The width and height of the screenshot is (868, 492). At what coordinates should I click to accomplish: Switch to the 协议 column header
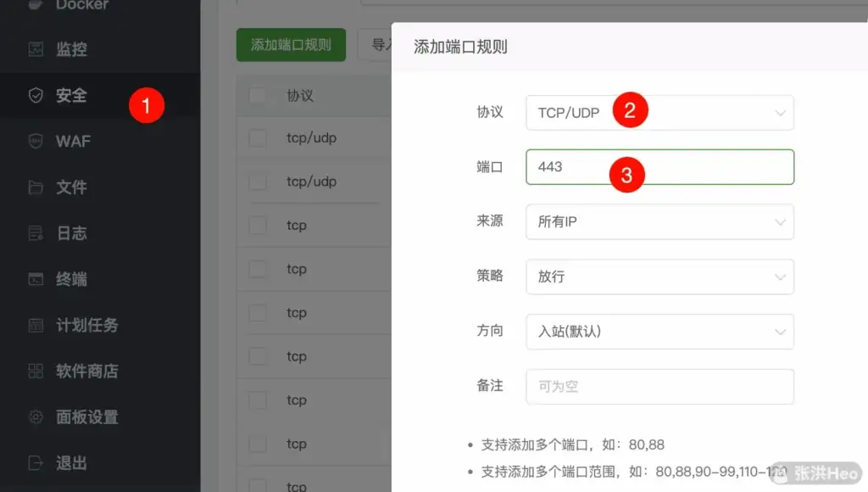298,95
